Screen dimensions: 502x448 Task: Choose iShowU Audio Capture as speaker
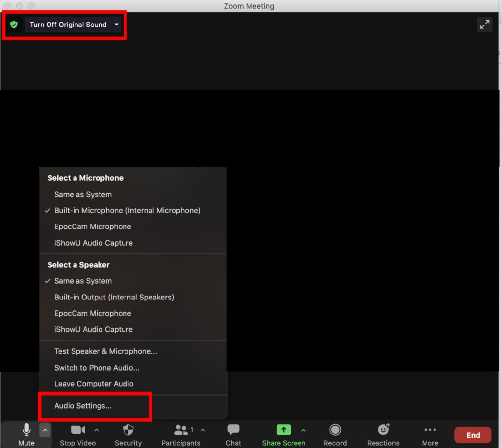(x=133, y=329)
